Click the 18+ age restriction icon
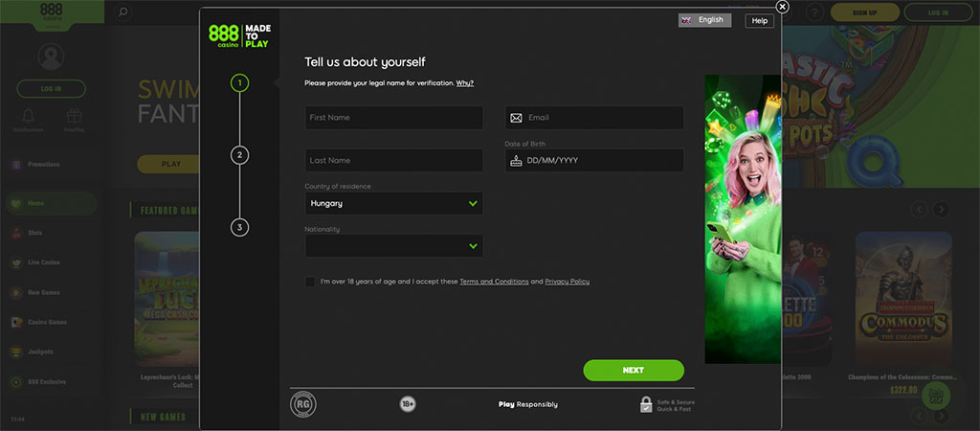980x431 pixels. 408,404
